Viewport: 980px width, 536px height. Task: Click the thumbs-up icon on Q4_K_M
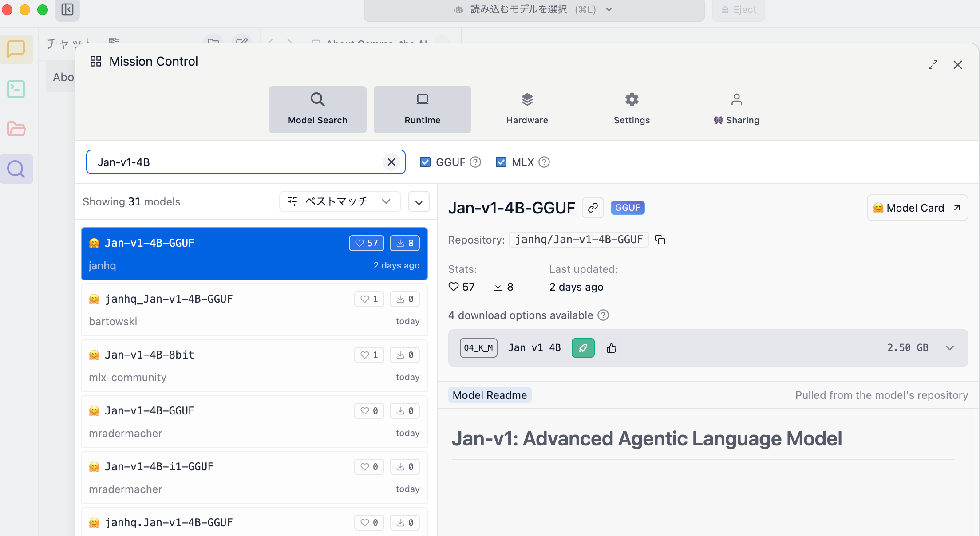612,348
